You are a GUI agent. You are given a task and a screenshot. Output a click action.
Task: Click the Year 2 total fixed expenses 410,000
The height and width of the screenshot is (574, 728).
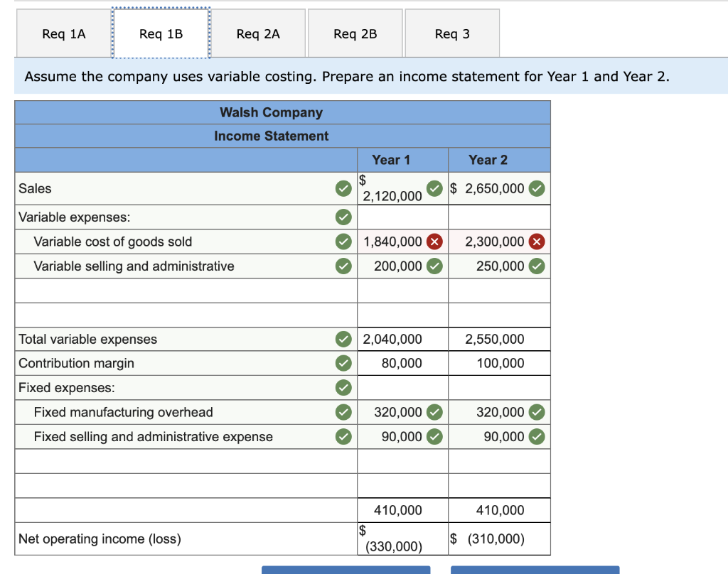pyautogui.click(x=500, y=510)
